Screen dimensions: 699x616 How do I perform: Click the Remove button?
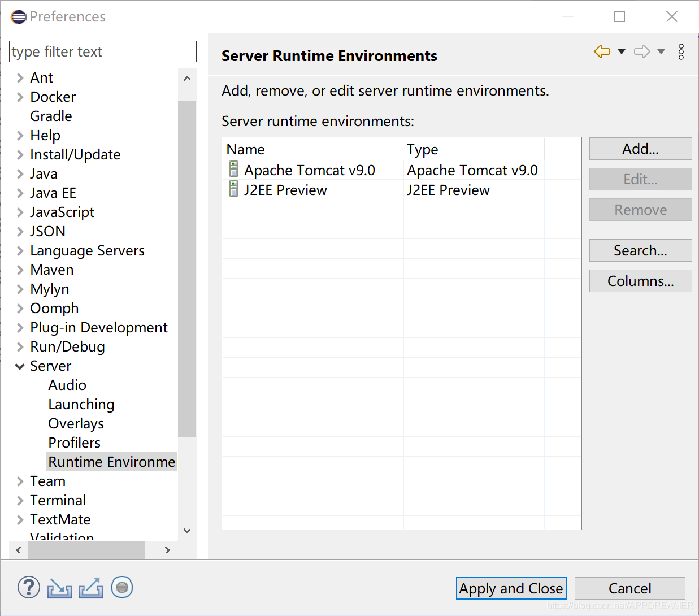640,210
